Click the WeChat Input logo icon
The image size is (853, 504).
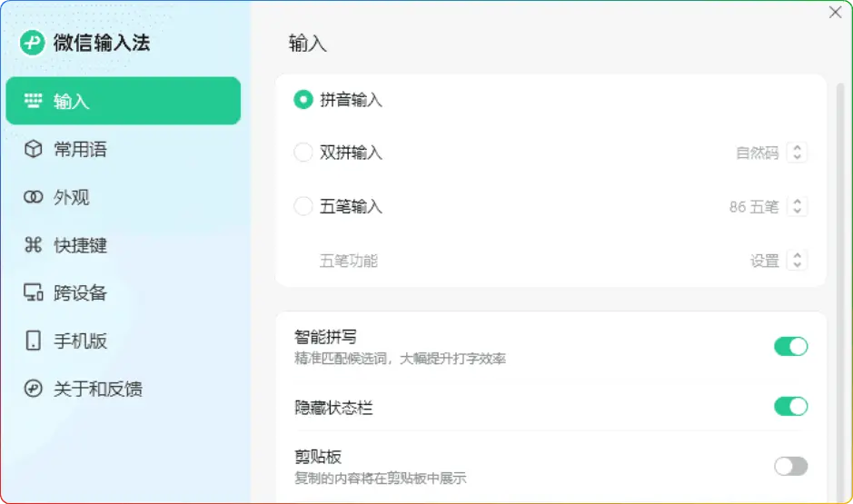click(x=33, y=43)
